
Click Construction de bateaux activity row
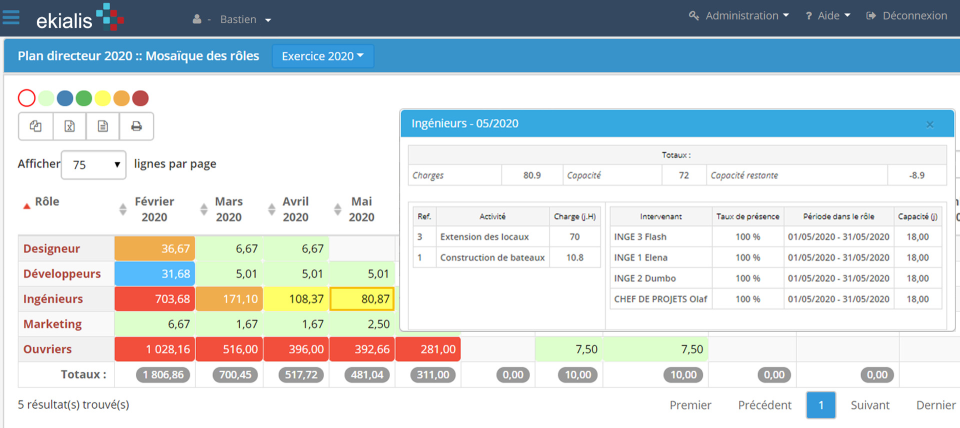pos(507,257)
